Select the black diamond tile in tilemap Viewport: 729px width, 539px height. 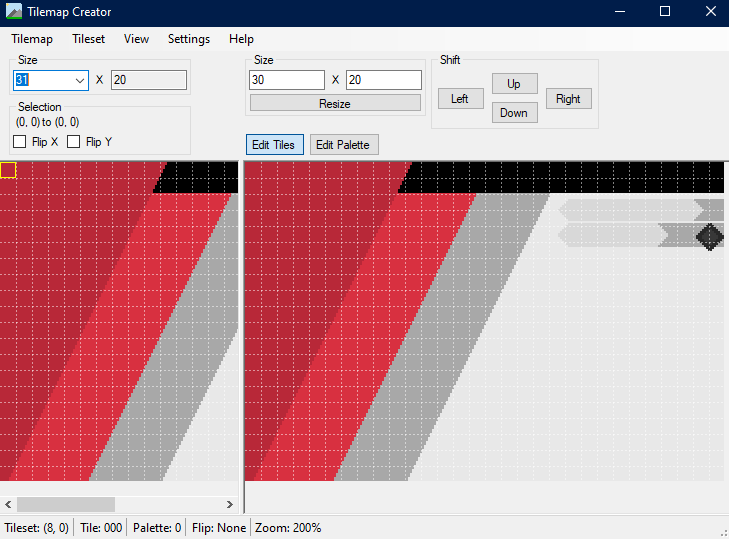[x=709, y=236]
